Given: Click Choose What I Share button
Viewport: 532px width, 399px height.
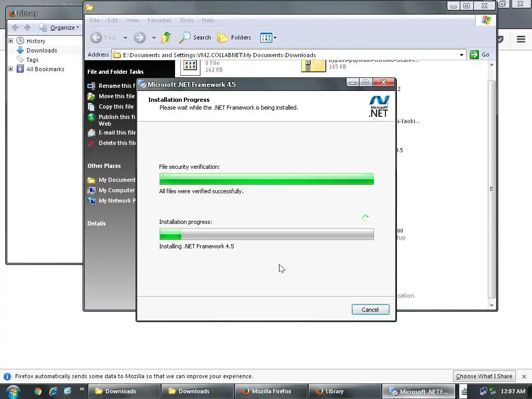Looking at the screenshot, I should pyautogui.click(x=484, y=376).
